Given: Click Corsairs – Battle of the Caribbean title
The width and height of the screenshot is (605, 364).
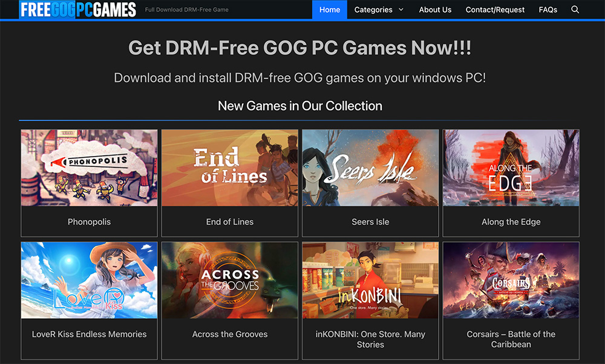Looking at the screenshot, I should [x=511, y=339].
